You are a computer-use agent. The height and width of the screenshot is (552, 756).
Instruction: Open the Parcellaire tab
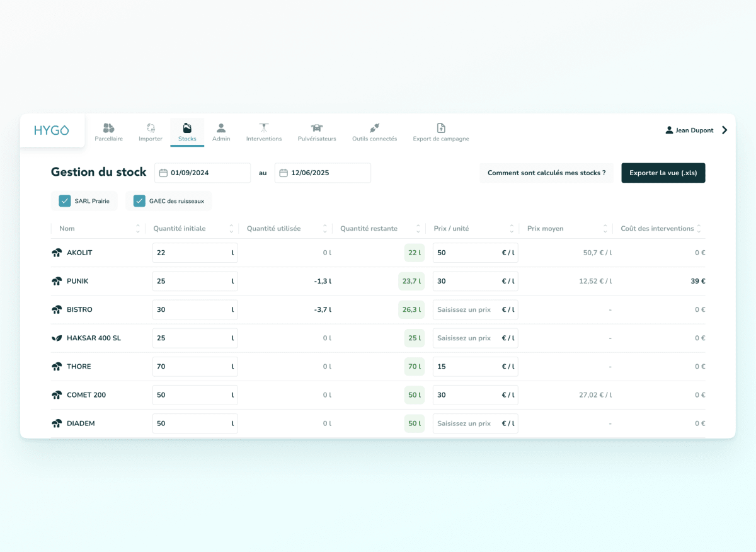click(108, 132)
